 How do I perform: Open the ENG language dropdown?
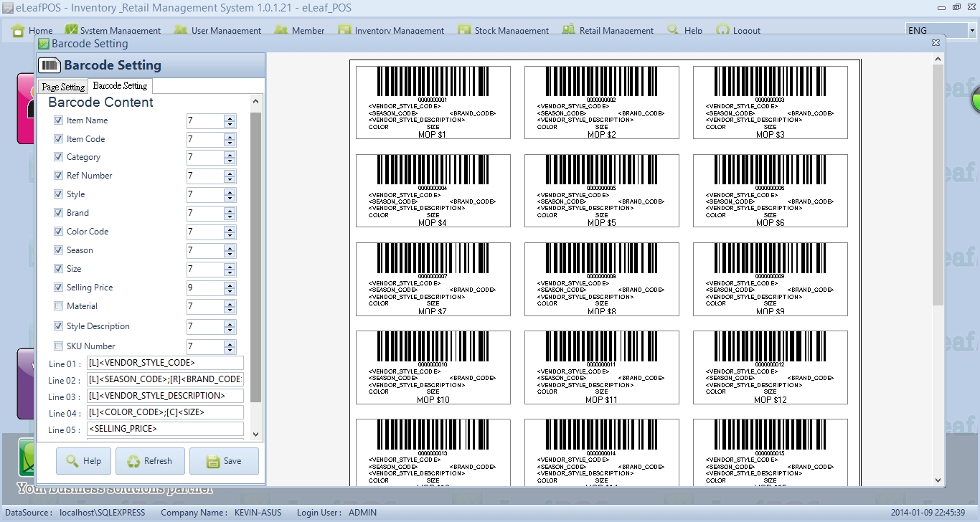point(972,31)
